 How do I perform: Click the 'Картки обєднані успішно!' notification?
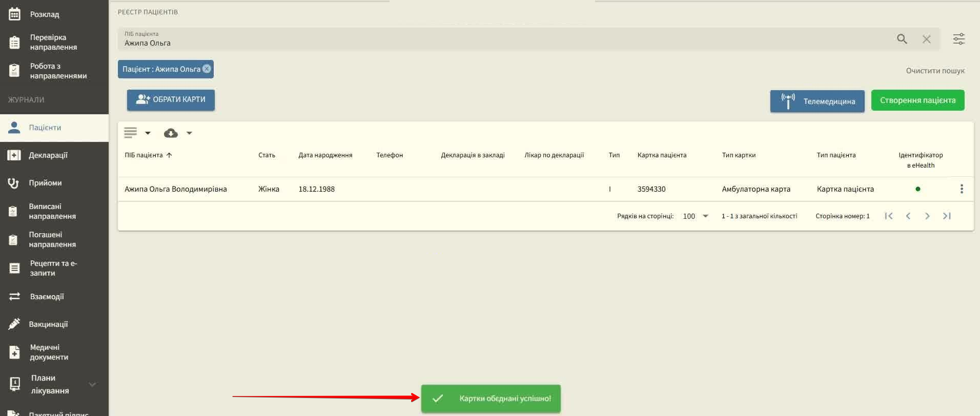pos(491,399)
